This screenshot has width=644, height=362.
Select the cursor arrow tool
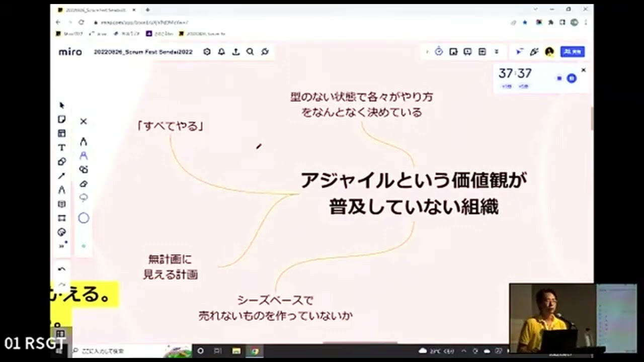pos(62,105)
